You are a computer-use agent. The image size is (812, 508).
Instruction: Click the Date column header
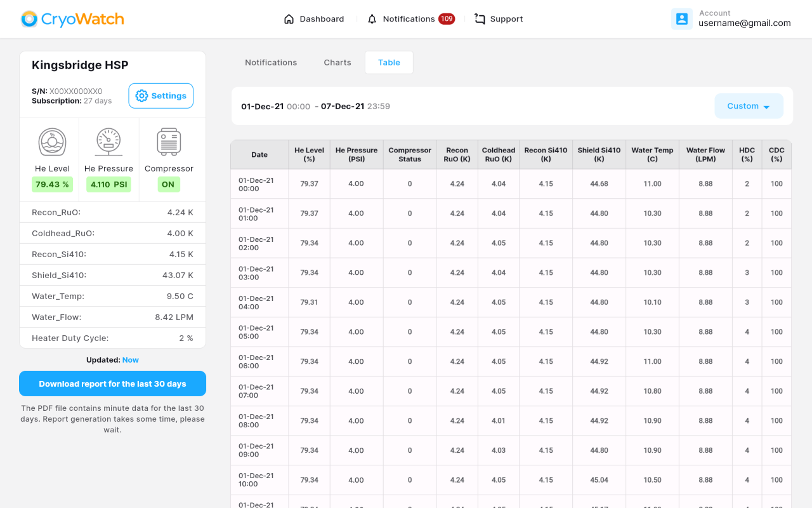coord(259,154)
